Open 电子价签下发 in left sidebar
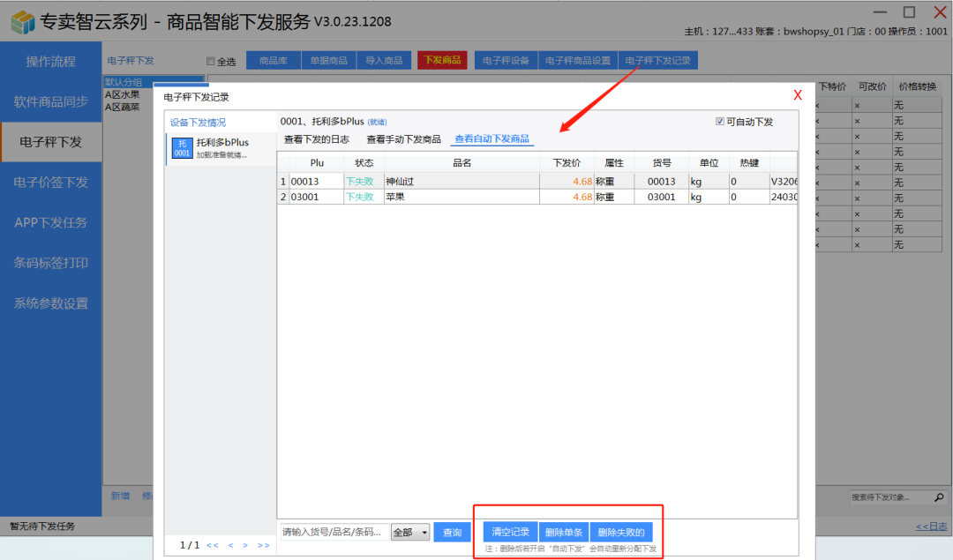This screenshot has width=953, height=560. click(51, 183)
